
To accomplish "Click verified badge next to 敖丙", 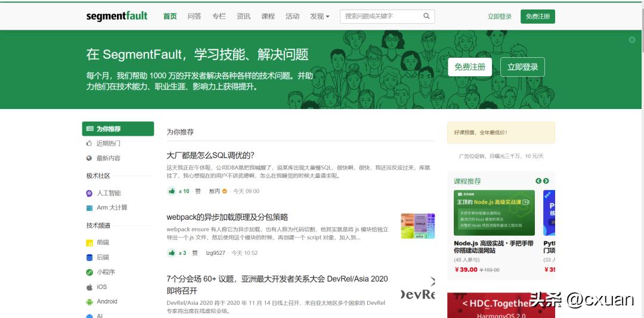I will point(225,191).
